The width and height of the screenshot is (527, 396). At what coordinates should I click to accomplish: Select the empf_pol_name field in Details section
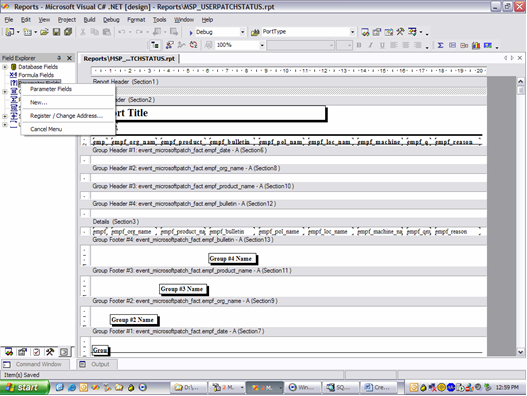click(x=280, y=232)
